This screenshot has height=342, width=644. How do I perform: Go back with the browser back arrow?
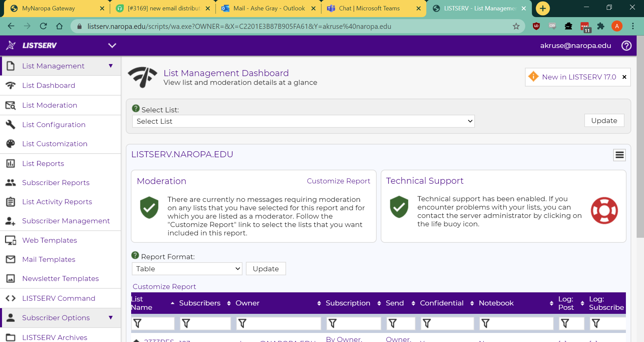tap(11, 26)
